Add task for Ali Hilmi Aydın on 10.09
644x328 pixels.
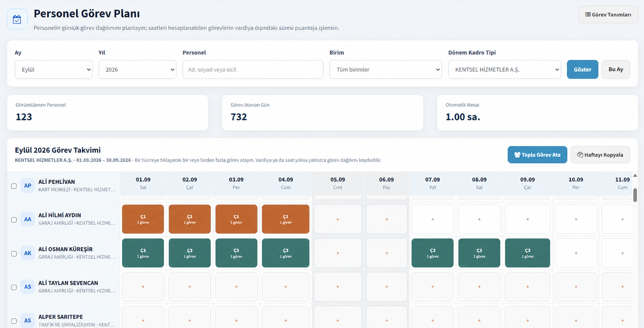point(576,219)
